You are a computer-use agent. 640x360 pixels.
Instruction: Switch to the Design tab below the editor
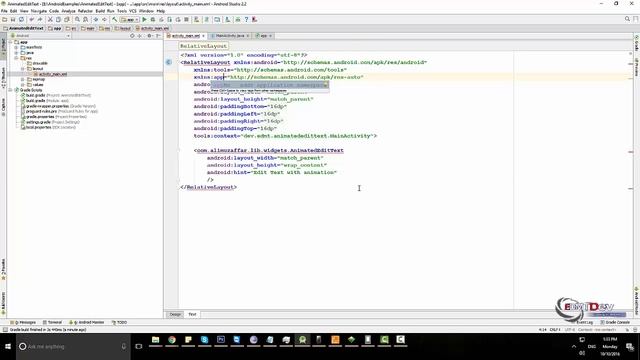[175, 314]
